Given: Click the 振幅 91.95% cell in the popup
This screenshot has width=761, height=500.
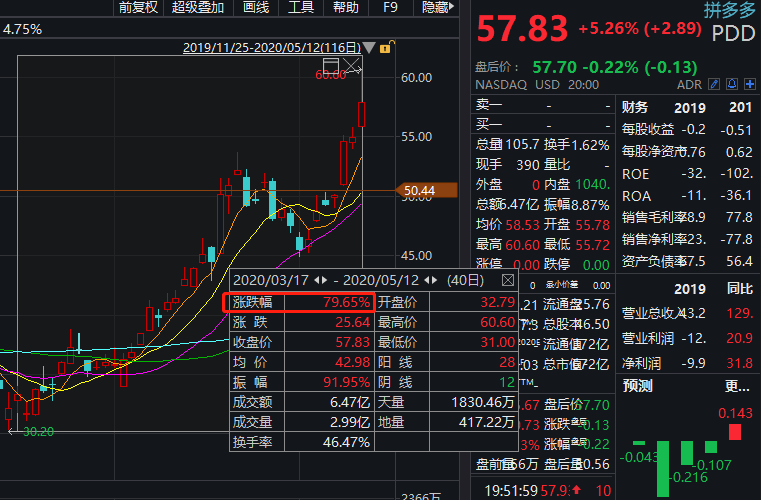Looking at the screenshot, I should (x=301, y=382).
